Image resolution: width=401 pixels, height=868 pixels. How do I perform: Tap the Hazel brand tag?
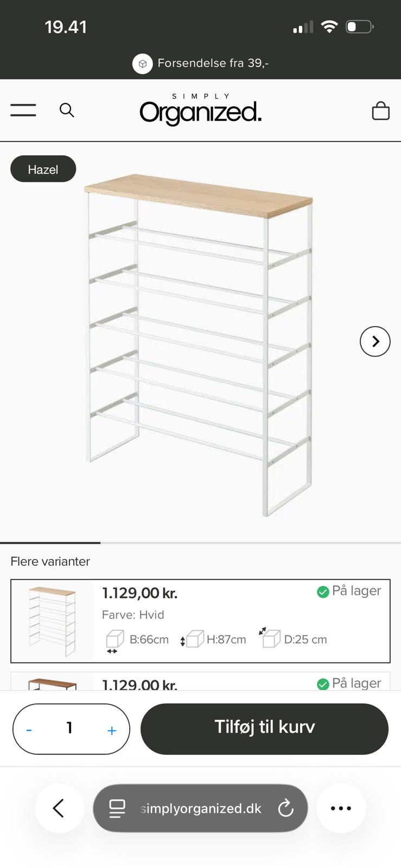coord(43,169)
